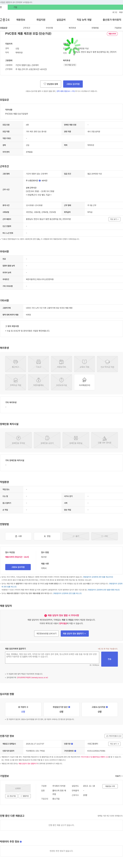Click the info icon next to 구인인증번호
The width and height of the screenshot is (123, 868).
click(x=75, y=751)
